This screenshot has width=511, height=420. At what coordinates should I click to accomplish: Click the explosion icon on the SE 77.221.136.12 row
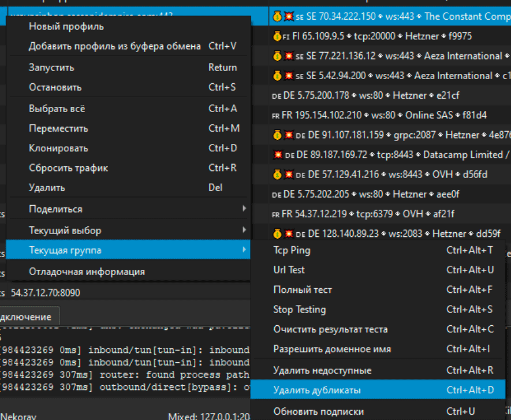point(289,56)
